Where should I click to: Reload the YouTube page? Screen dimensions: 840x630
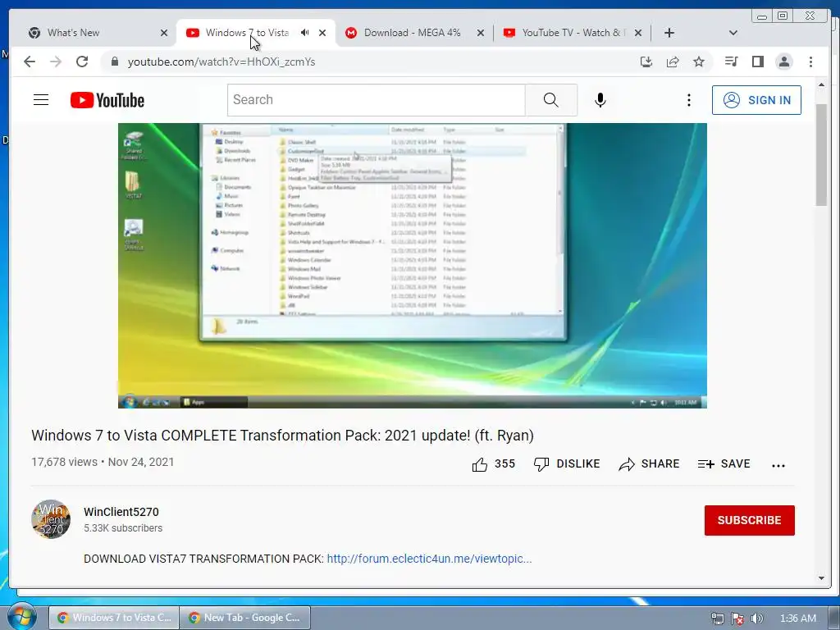click(x=82, y=62)
